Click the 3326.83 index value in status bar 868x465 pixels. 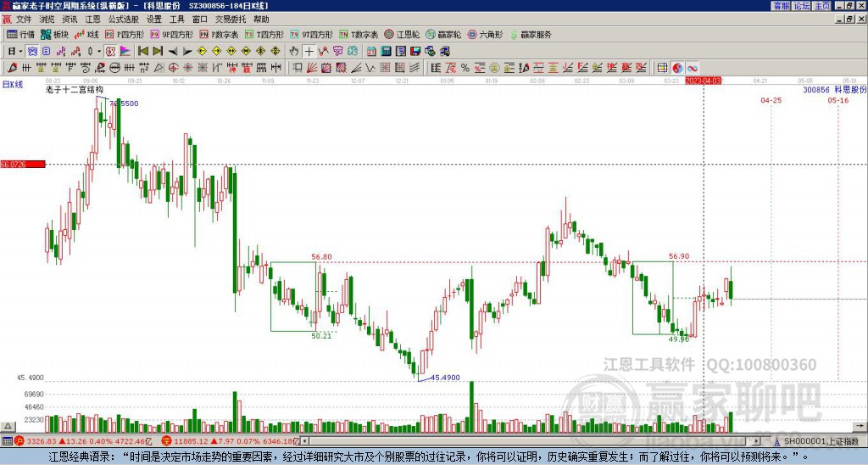coord(42,441)
